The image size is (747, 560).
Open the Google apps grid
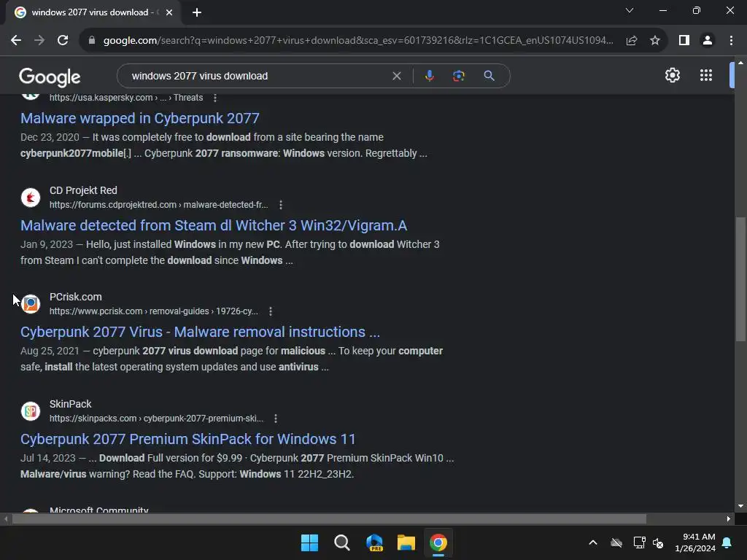click(x=706, y=75)
